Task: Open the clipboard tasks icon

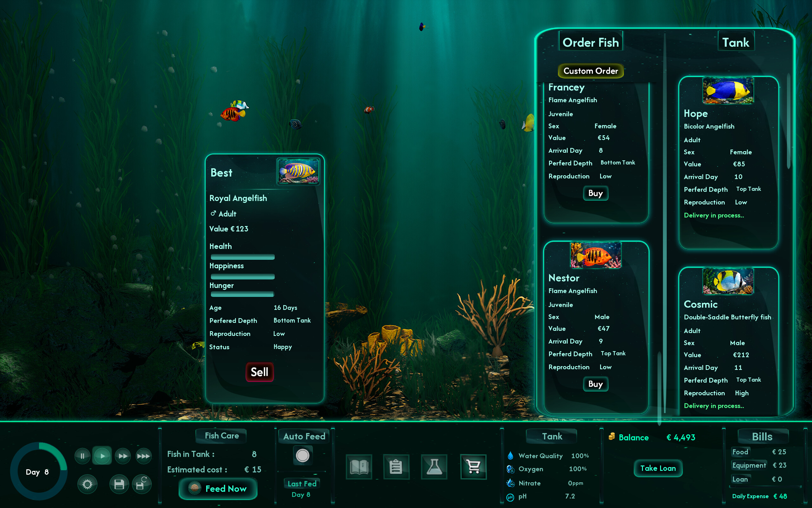Action: click(396, 467)
